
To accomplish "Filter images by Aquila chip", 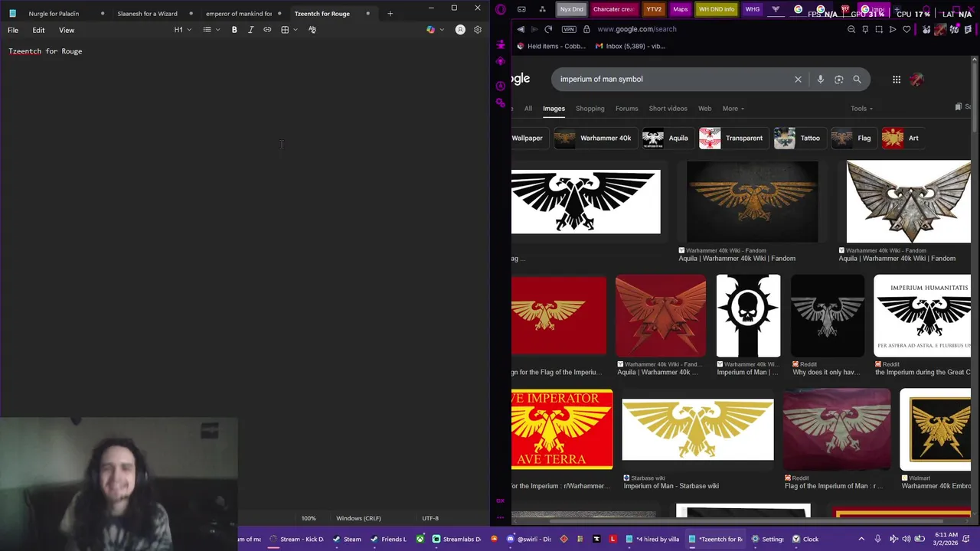I will (666, 139).
